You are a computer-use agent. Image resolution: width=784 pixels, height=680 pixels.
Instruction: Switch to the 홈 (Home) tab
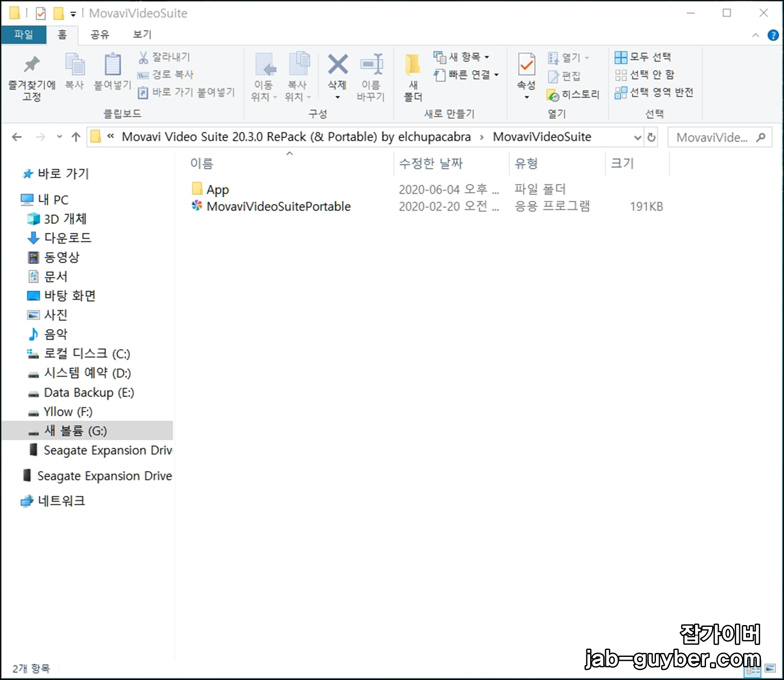[x=62, y=34]
